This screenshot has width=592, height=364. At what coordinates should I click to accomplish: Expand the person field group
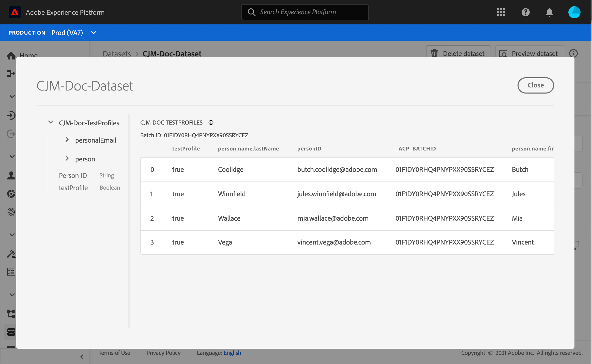tap(67, 158)
